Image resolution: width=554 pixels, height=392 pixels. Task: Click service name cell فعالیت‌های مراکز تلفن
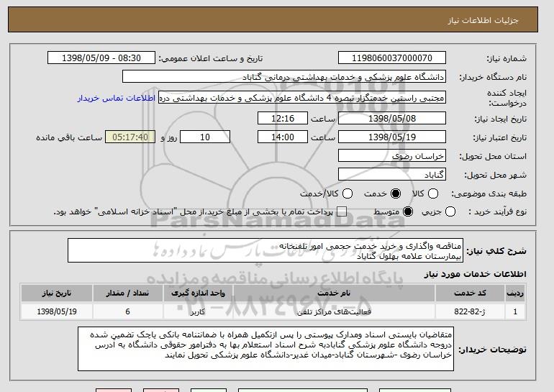(x=334, y=312)
